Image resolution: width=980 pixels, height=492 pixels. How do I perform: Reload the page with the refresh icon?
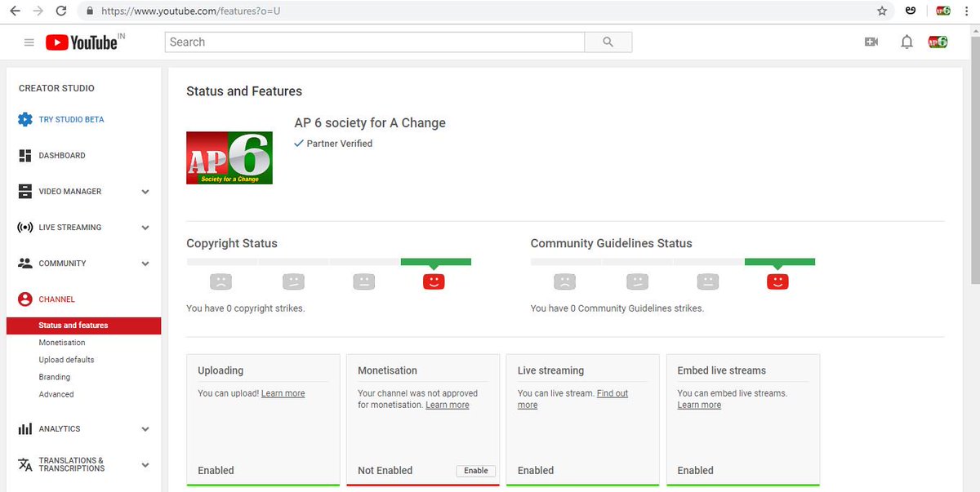61,11
